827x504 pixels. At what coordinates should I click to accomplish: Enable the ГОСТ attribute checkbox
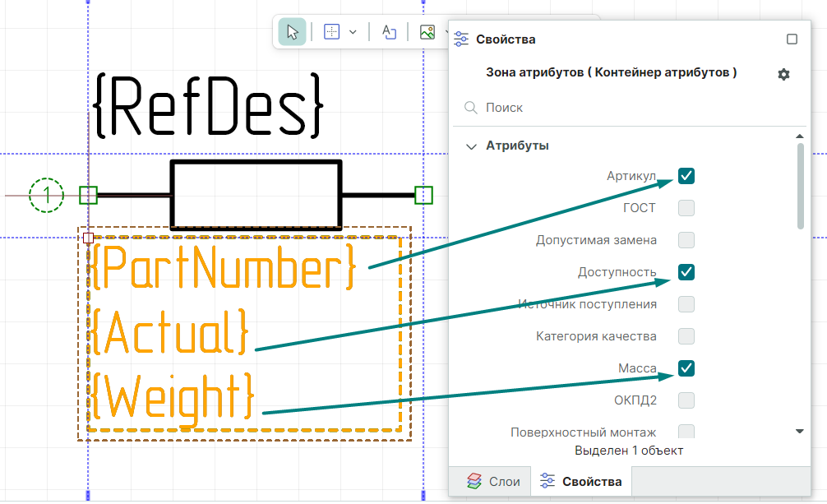click(686, 207)
